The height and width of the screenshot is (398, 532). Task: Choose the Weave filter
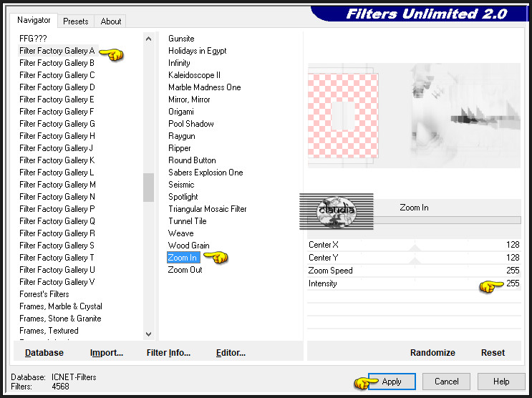click(180, 233)
